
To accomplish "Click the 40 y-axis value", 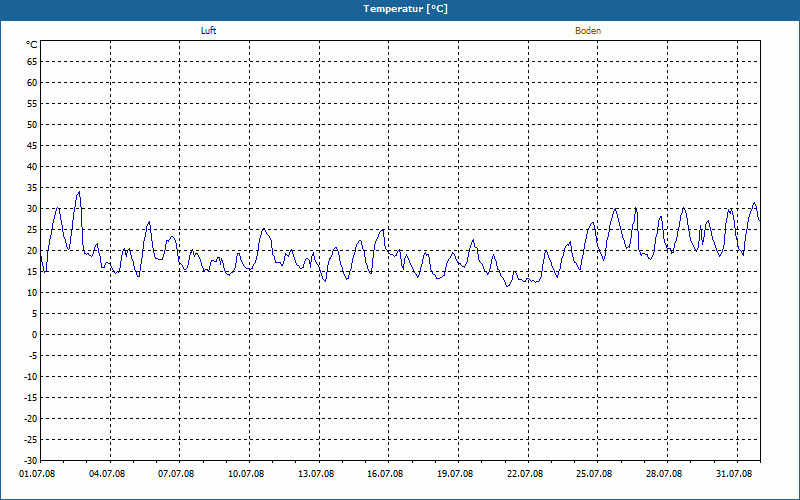I will (x=32, y=167).
